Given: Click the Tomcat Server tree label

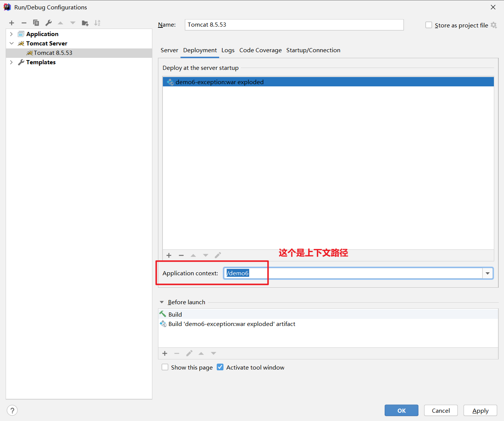Looking at the screenshot, I should pos(47,44).
